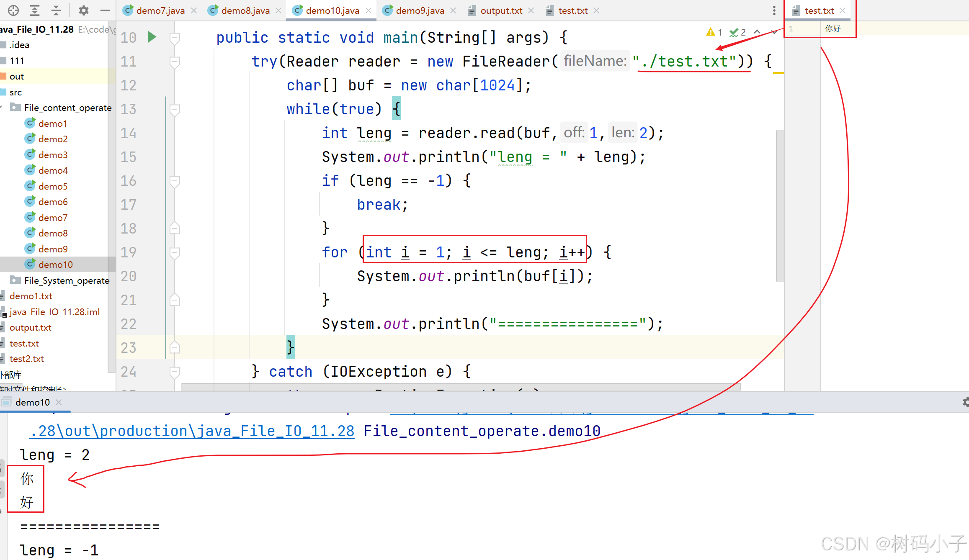The image size is (969, 560).
Task: Close the demo8.java tab
Action: tap(278, 10)
